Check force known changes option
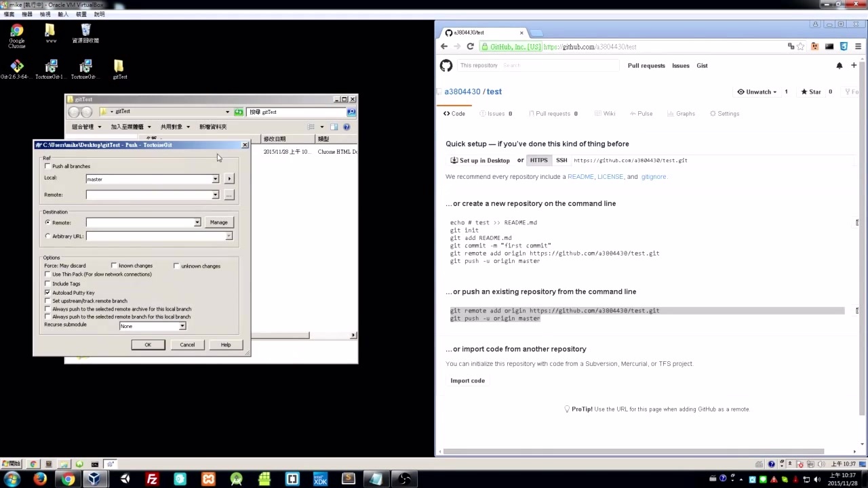This screenshot has height=488, width=868. [x=114, y=266]
